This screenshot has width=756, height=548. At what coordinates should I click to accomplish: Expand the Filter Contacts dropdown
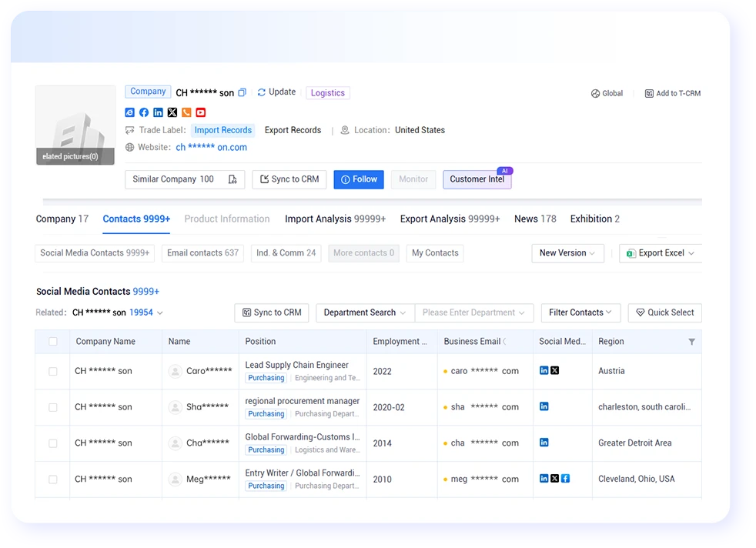click(x=580, y=312)
